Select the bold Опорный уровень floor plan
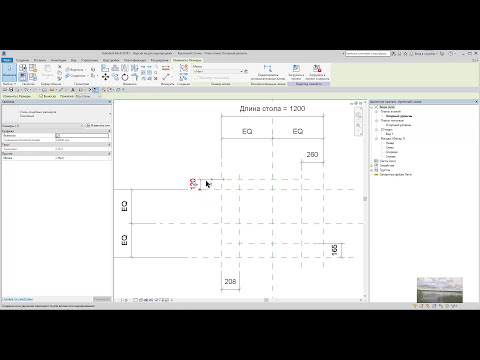The height and width of the screenshot is (360, 480). [399, 116]
